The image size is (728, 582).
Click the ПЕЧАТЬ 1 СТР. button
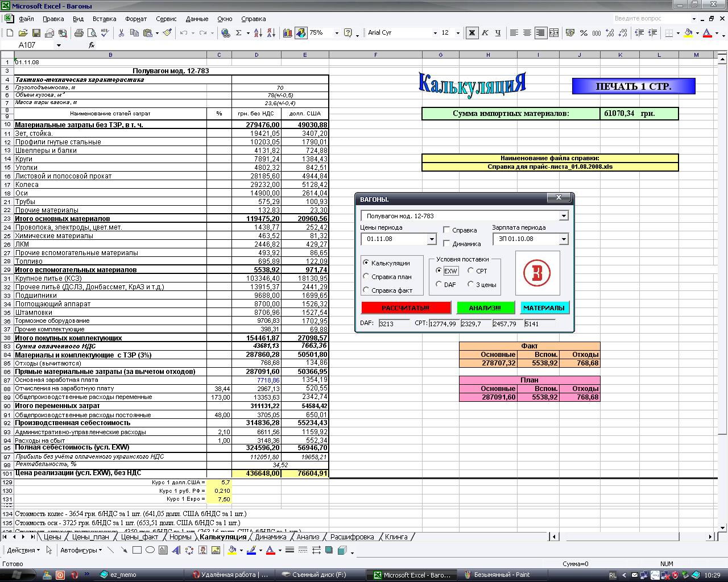(x=633, y=86)
